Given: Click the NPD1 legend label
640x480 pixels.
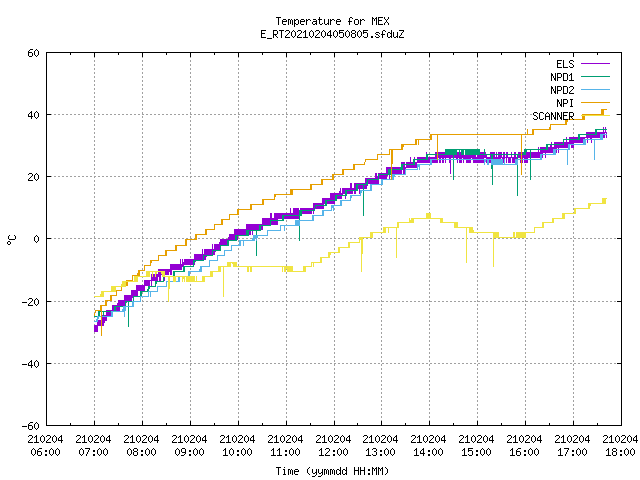Looking at the screenshot, I should (x=562, y=77).
